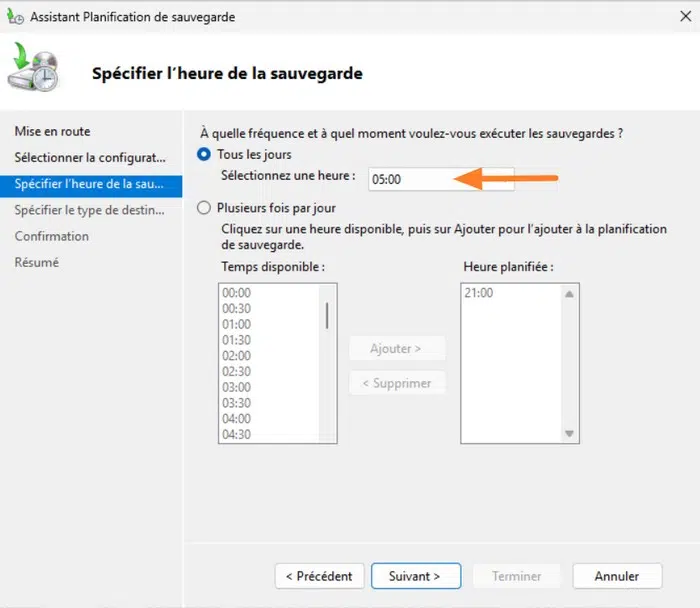
Task: Click the '< Supprimer' button
Action: click(397, 383)
